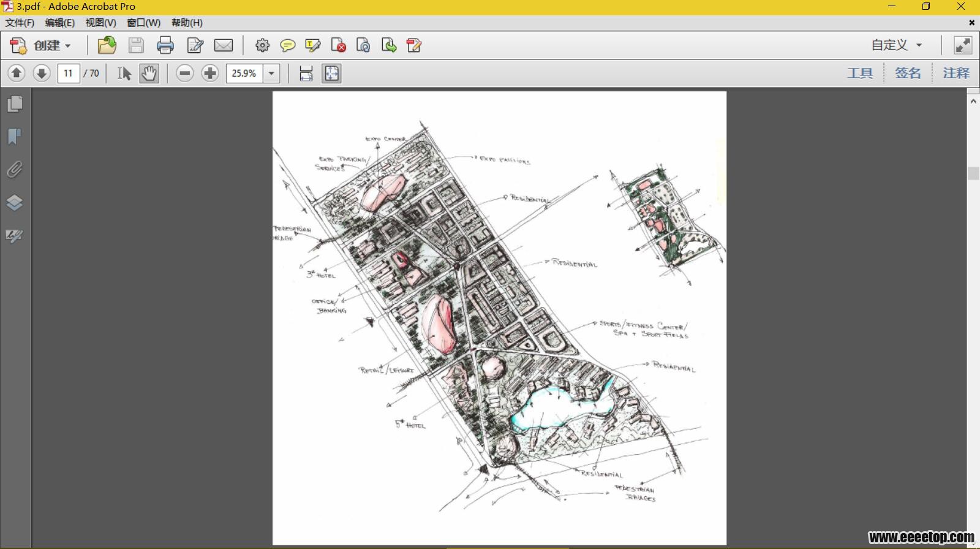Open the 窗口(W) menu

(143, 23)
